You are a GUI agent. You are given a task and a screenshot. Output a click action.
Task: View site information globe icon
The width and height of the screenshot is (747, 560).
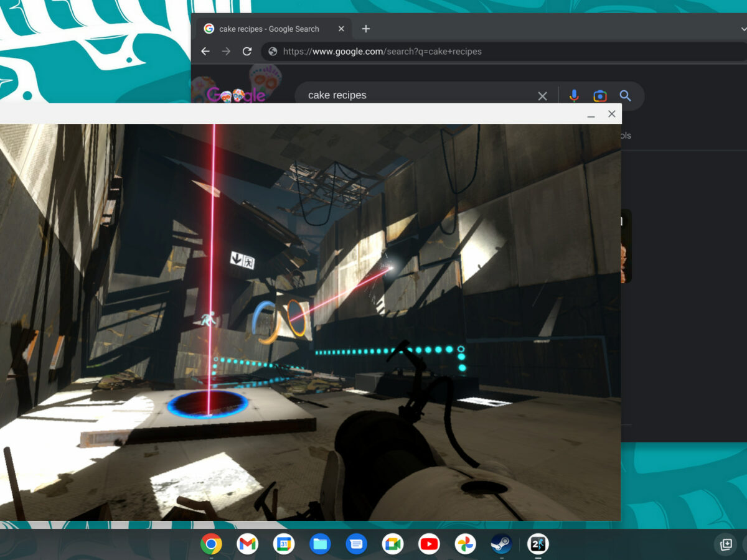[x=272, y=52]
